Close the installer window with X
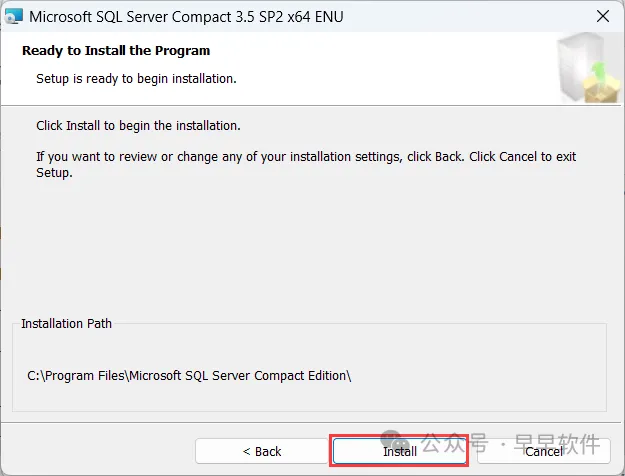625x476 pixels. click(603, 16)
